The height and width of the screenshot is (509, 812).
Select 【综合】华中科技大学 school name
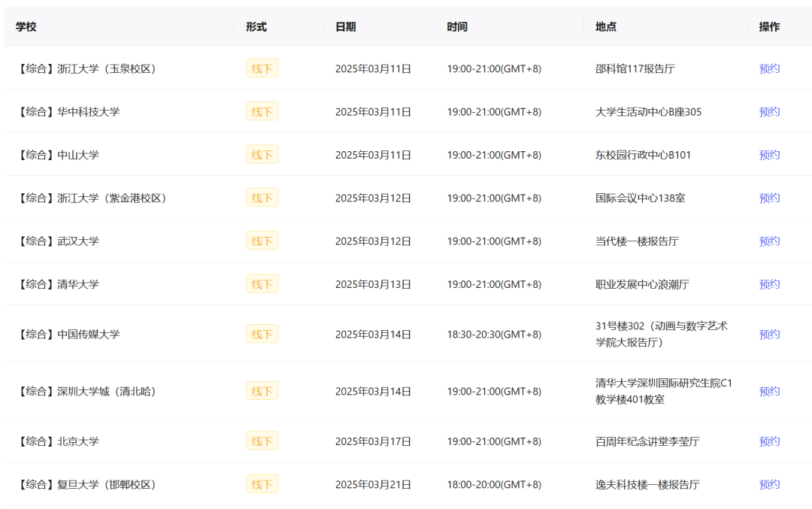click(x=68, y=111)
